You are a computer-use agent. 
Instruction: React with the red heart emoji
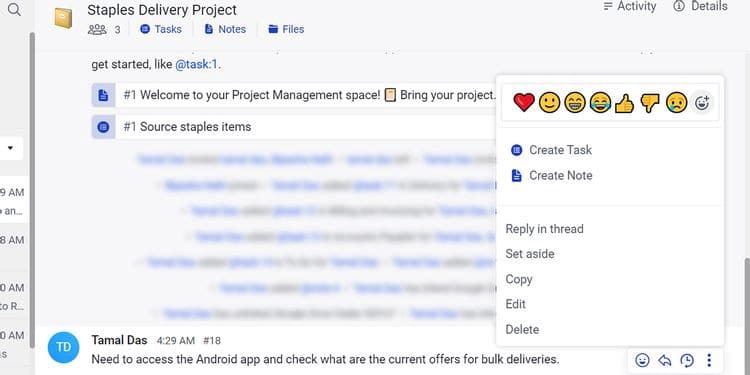[x=524, y=103]
